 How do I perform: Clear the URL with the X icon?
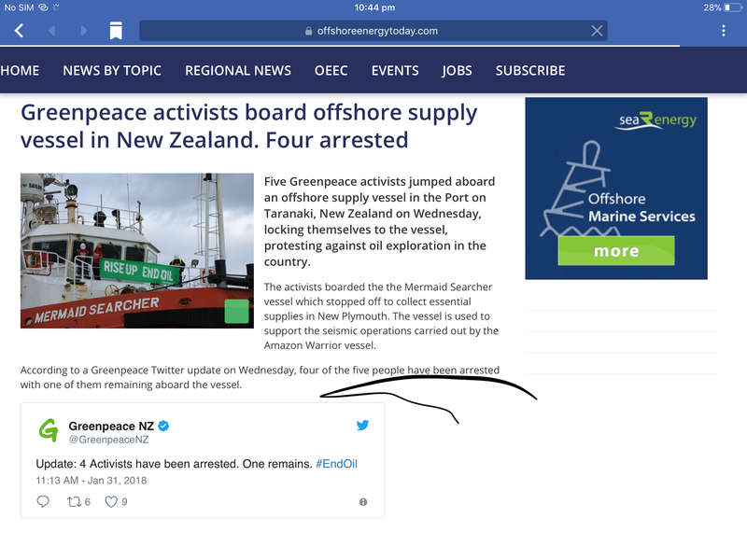point(597,31)
